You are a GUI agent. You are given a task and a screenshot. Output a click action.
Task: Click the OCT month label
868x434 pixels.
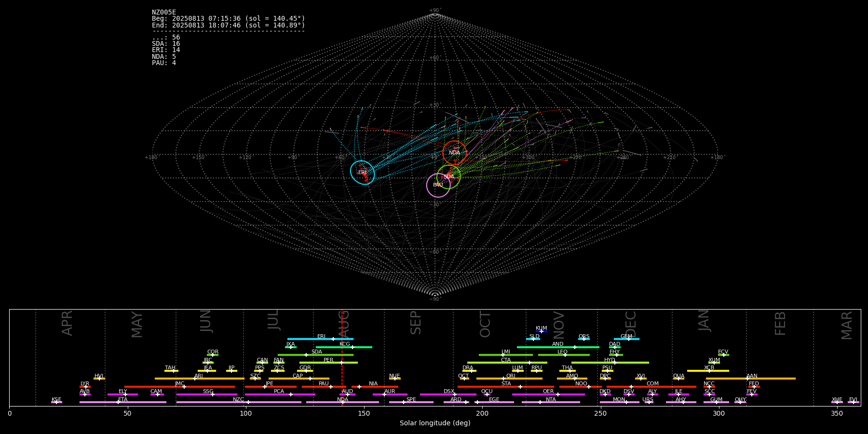click(485, 324)
